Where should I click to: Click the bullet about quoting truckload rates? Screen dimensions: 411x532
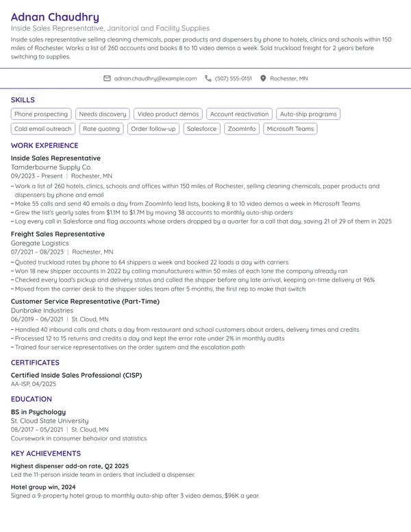(x=149, y=263)
